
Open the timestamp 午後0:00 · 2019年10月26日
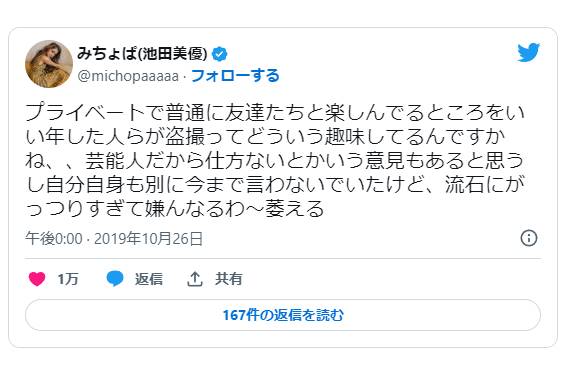[x=114, y=239]
